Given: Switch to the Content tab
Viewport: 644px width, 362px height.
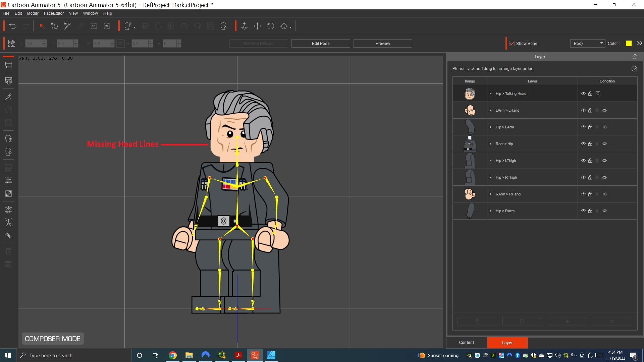Looking at the screenshot, I should (466, 343).
